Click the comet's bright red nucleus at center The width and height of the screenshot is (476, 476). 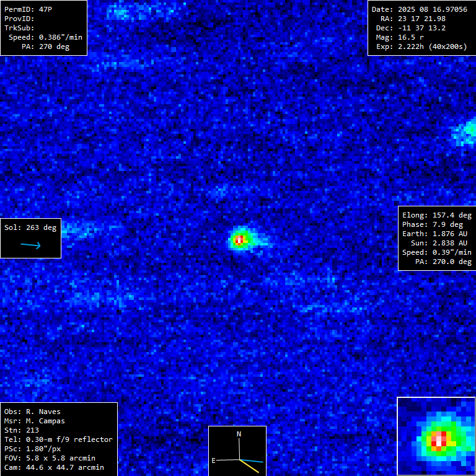click(x=240, y=239)
